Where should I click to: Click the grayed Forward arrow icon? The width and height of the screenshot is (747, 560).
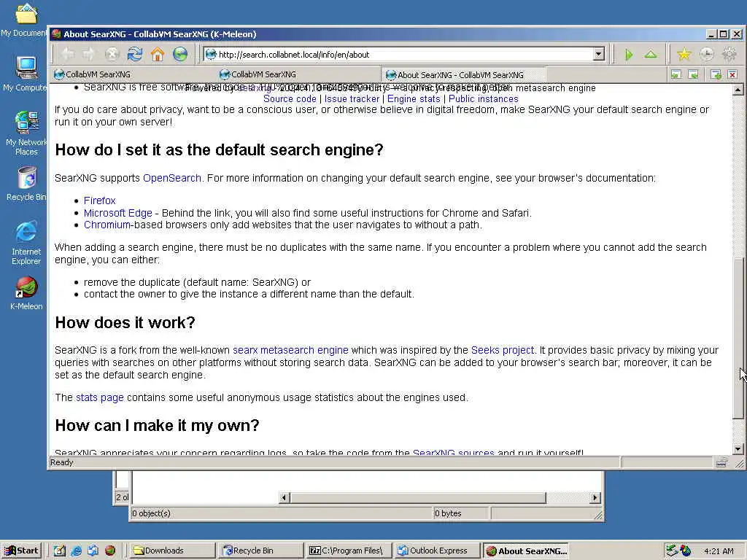(x=89, y=54)
